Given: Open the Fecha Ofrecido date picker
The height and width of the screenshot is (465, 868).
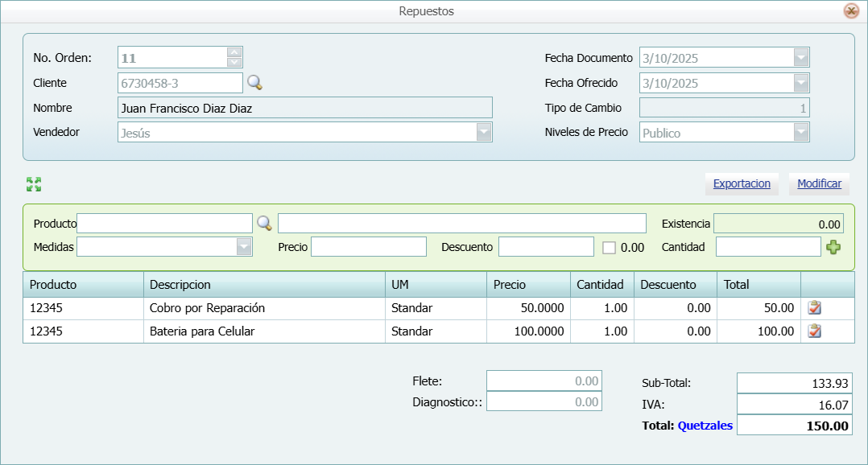Looking at the screenshot, I should coord(802,82).
